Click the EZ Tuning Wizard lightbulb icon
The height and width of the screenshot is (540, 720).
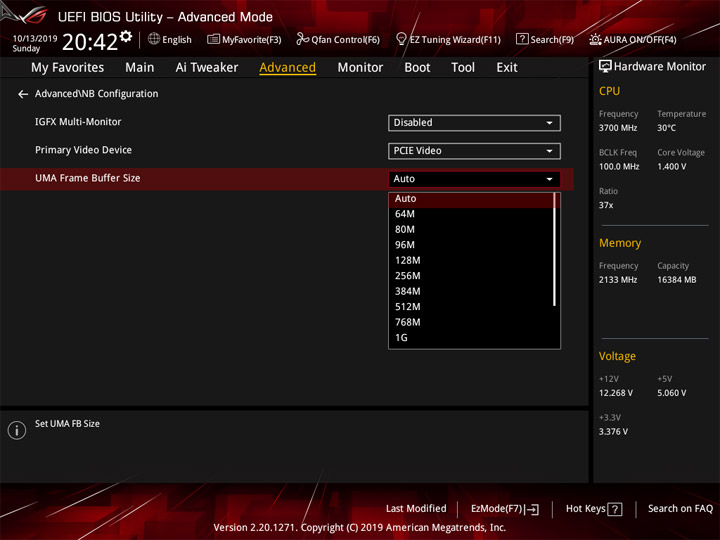tap(401, 39)
